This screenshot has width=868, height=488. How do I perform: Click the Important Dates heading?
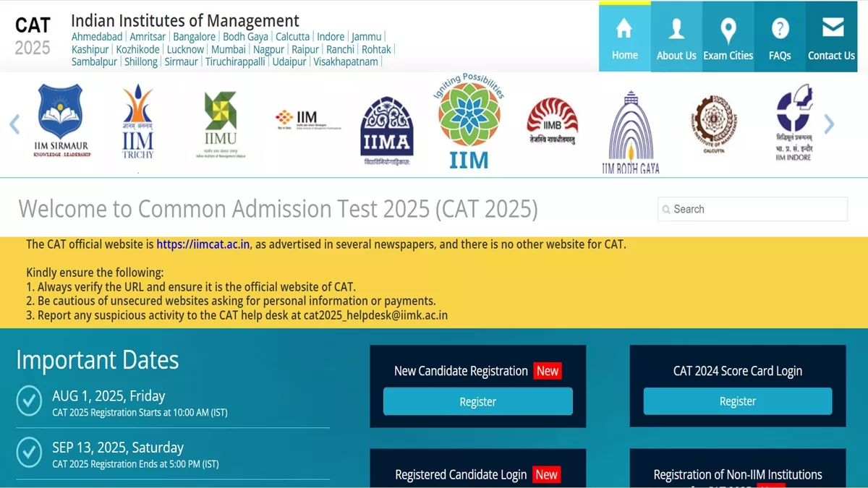point(98,360)
